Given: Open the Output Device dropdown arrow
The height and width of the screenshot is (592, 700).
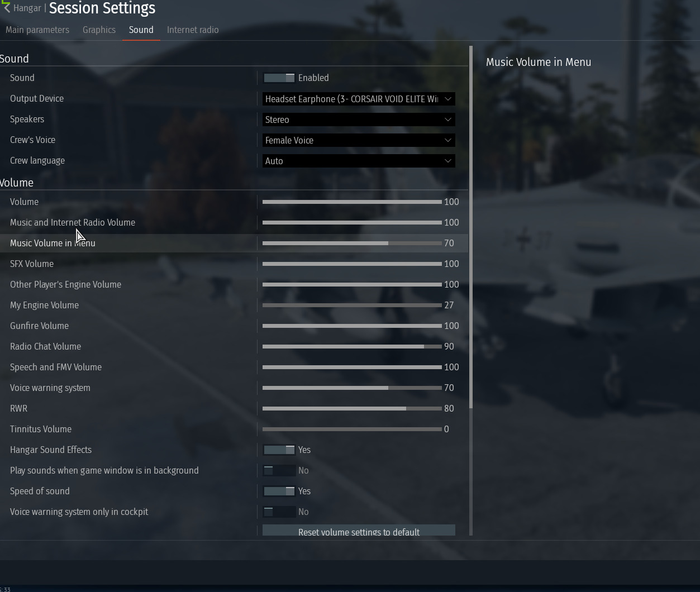Looking at the screenshot, I should click(447, 99).
